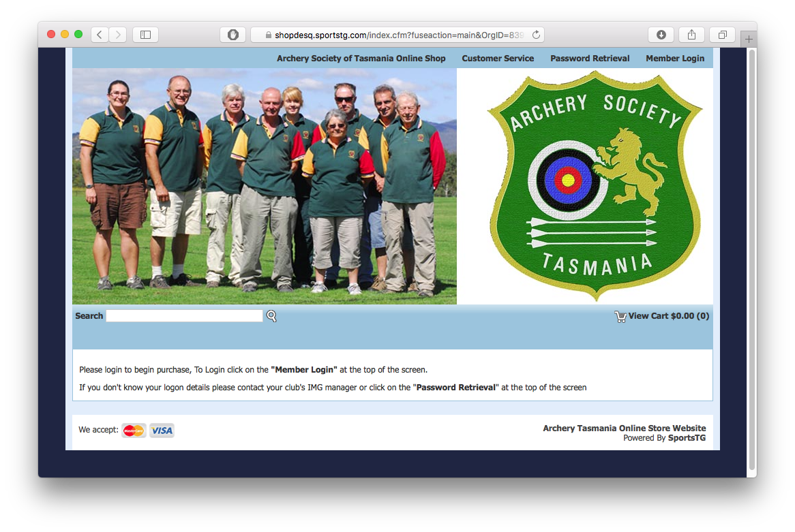Image resolution: width=795 pixels, height=532 pixels.
Task: Open Password Retrieval page
Action: tap(590, 59)
